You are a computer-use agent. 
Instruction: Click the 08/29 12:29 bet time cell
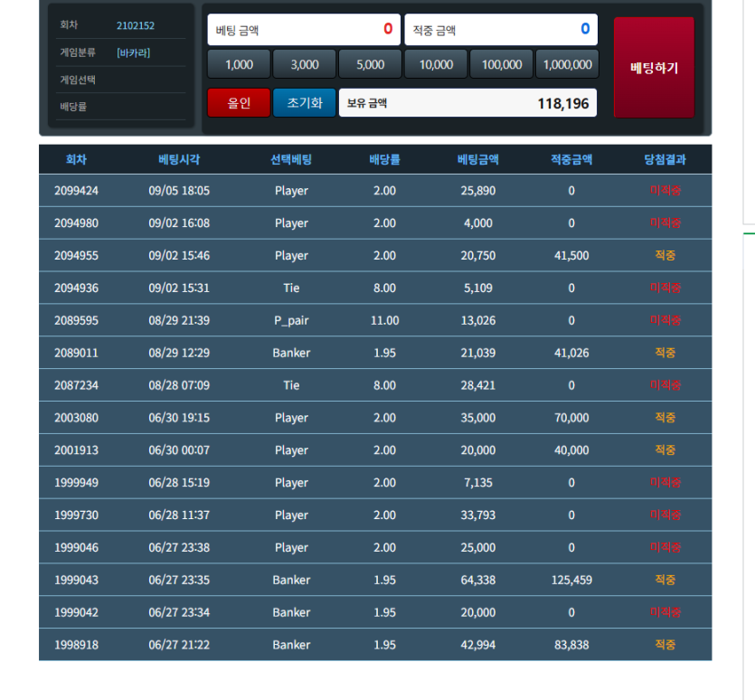point(179,353)
